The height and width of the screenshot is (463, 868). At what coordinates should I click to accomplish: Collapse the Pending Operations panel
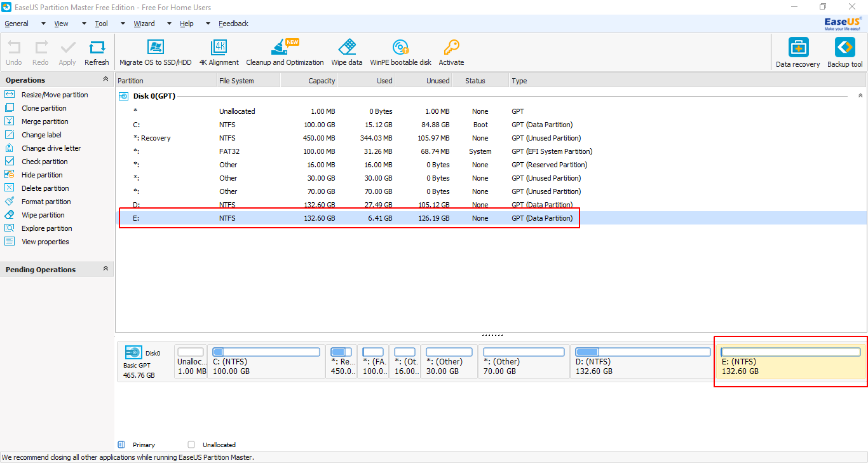pos(105,269)
